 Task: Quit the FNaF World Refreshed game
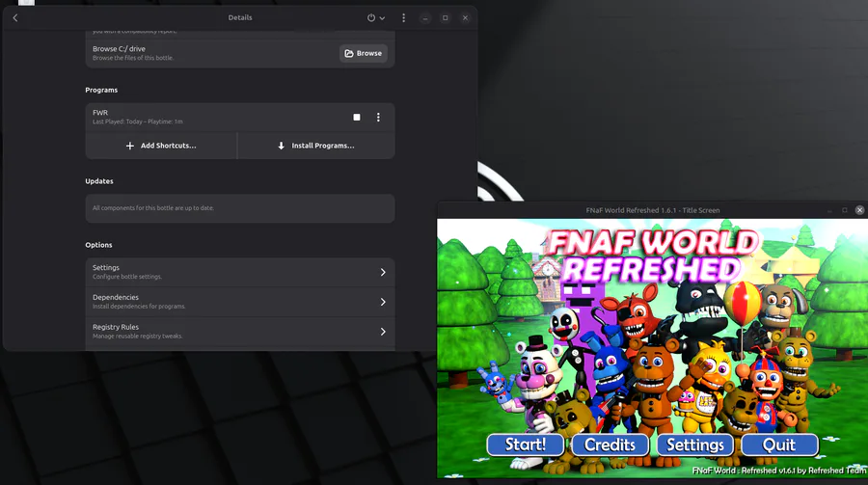tap(779, 445)
